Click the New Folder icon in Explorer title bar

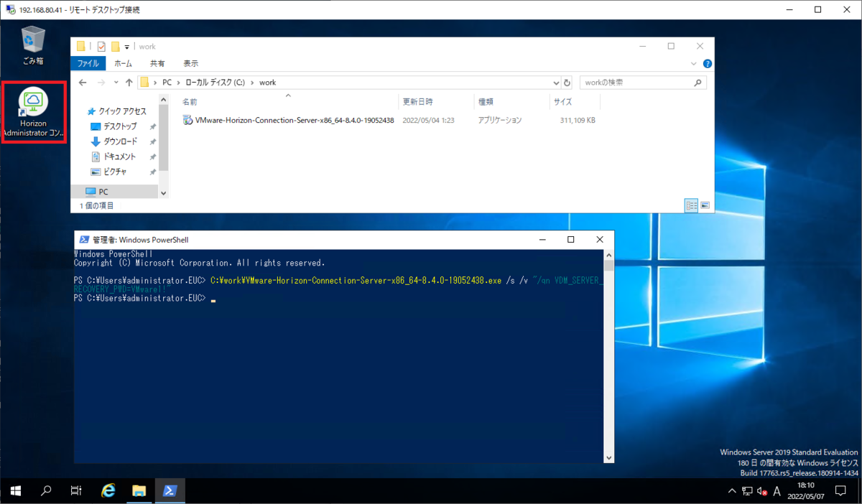tap(116, 47)
